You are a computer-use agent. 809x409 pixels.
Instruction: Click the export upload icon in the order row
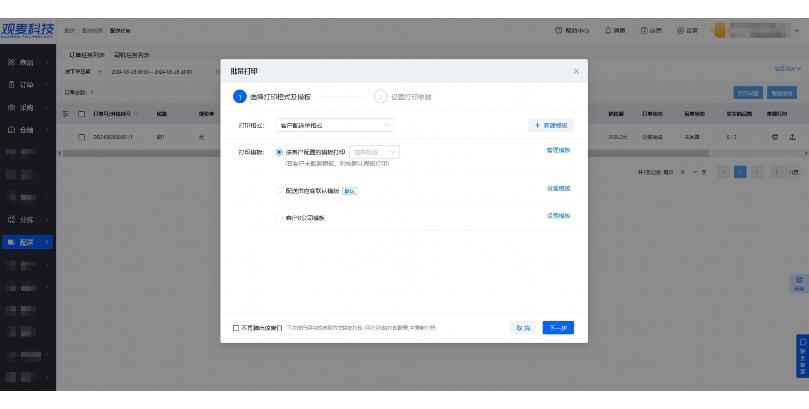792,137
